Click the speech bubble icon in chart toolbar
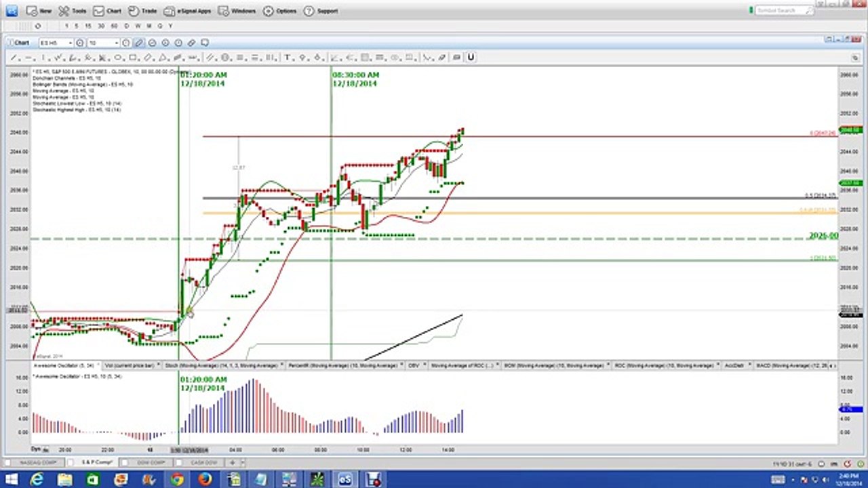Viewport: 868px width, 488px height. pyautogui.click(x=204, y=43)
